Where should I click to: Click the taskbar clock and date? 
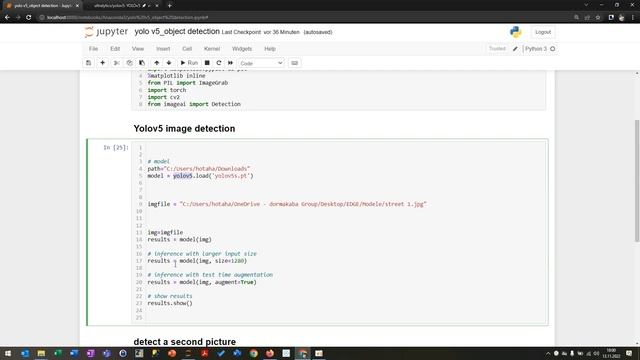pos(611,353)
